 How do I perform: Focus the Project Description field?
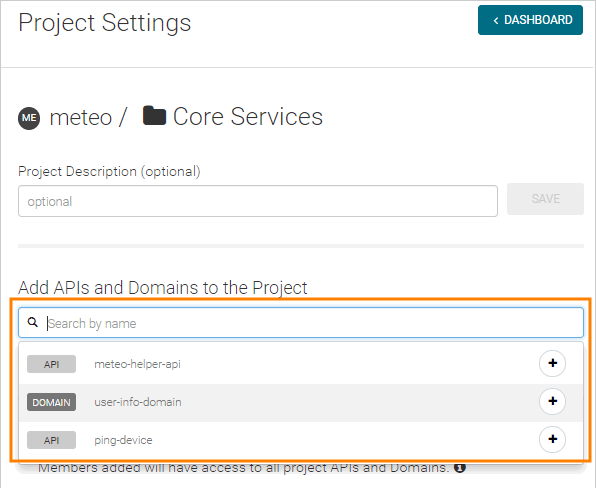click(258, 201)
